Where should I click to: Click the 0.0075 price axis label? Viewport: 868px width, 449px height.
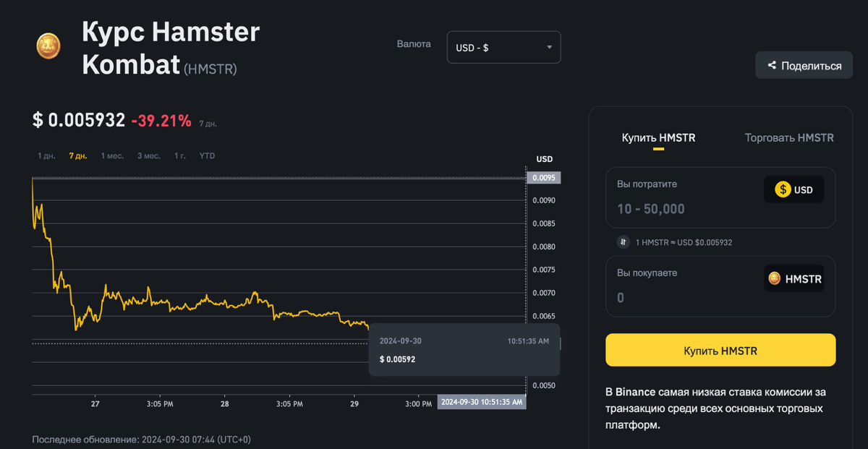click(544, 270)
